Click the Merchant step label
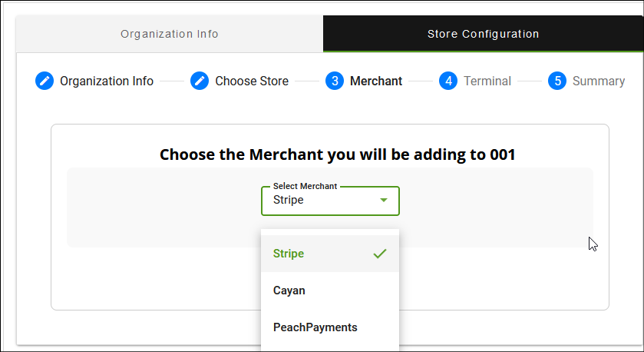The image size is (644, 352). click(376, 81)
